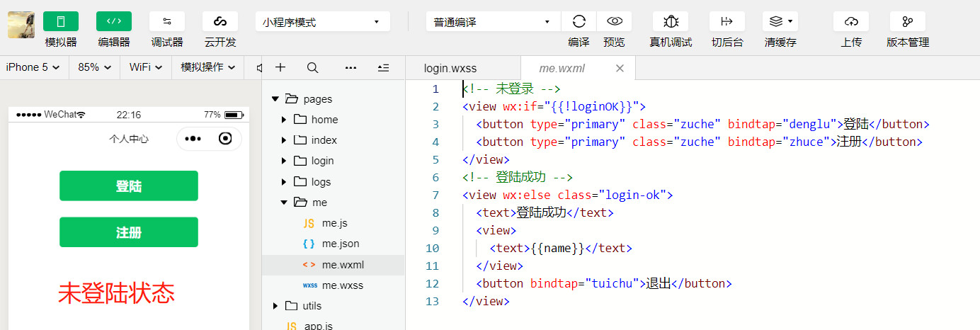This screenshot has width=980, height=330.
Task: Open the mini program mode dropdown
Action: point(323,22)
